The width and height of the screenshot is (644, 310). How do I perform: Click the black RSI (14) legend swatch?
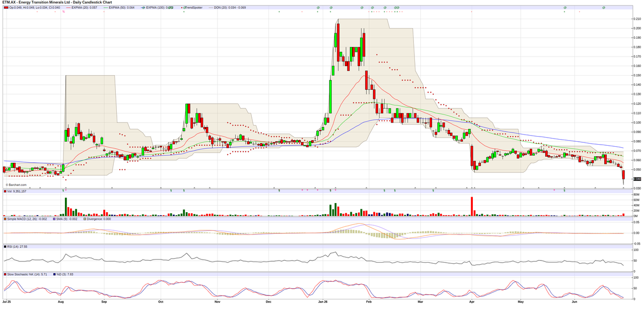5,247
